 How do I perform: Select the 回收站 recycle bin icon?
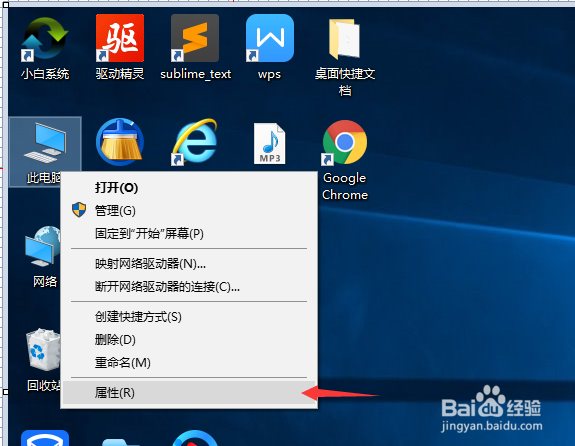(x=43, y=350)
